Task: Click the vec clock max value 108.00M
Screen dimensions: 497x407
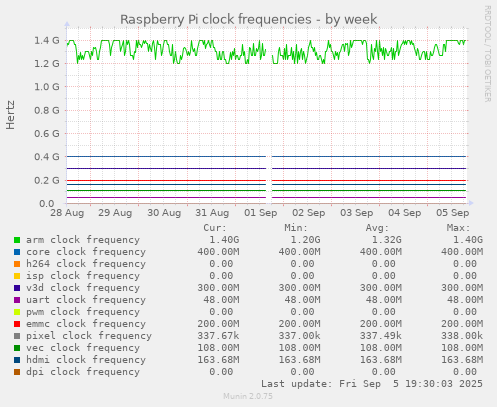Action: click(462, 348)
